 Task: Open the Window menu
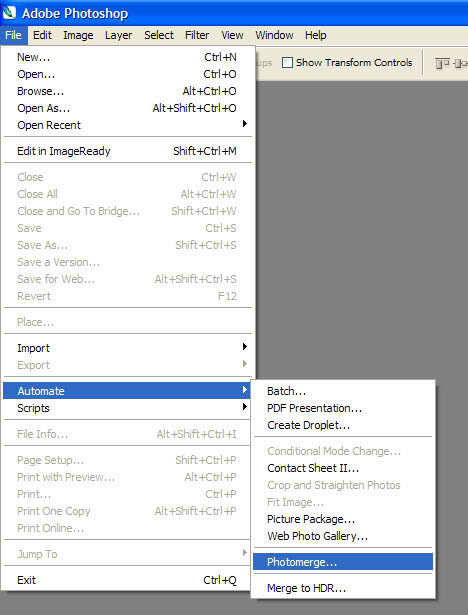click(274, 35)
